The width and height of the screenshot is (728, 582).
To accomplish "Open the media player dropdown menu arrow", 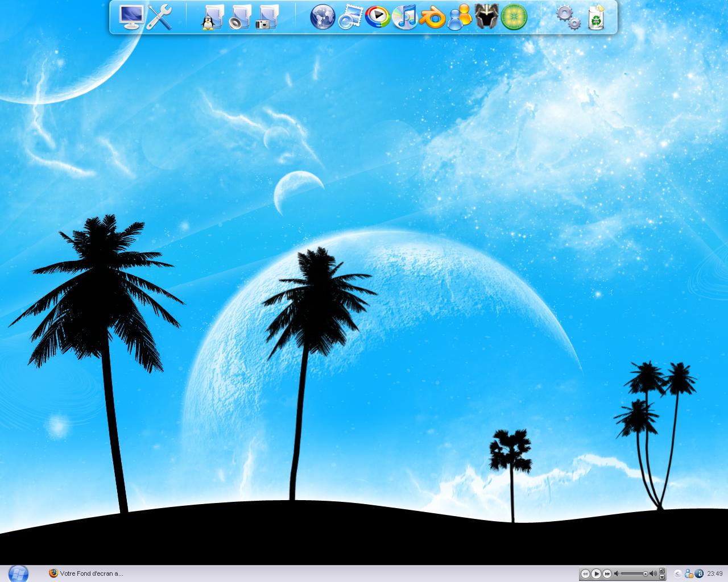I will pos(662,577).
